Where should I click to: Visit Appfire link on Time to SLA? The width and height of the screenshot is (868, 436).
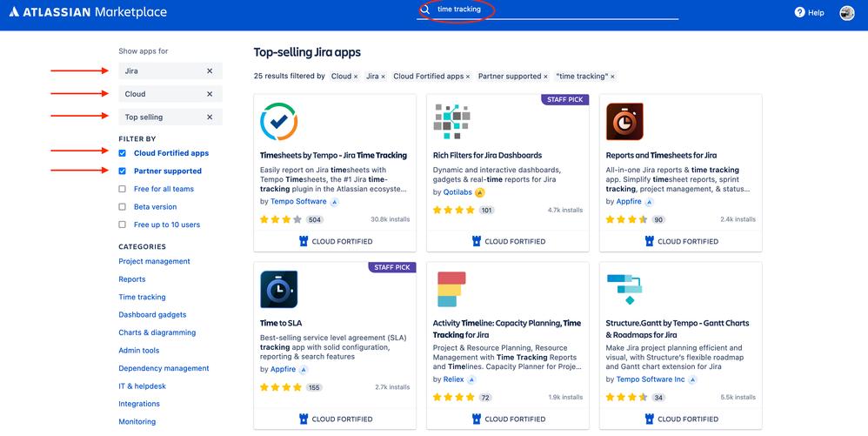pyautogui.click(x=283, y=369)
